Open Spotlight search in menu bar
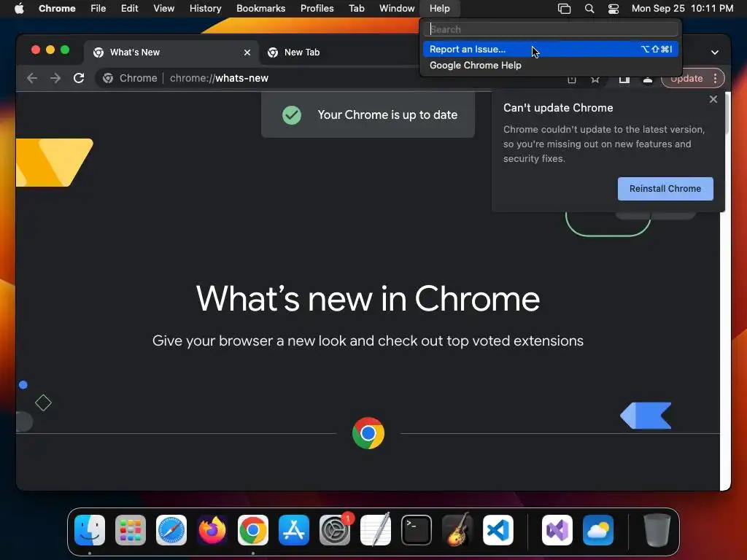Viewport: 747px width, 560px height. pyautogui.click(x=589, y=8)
